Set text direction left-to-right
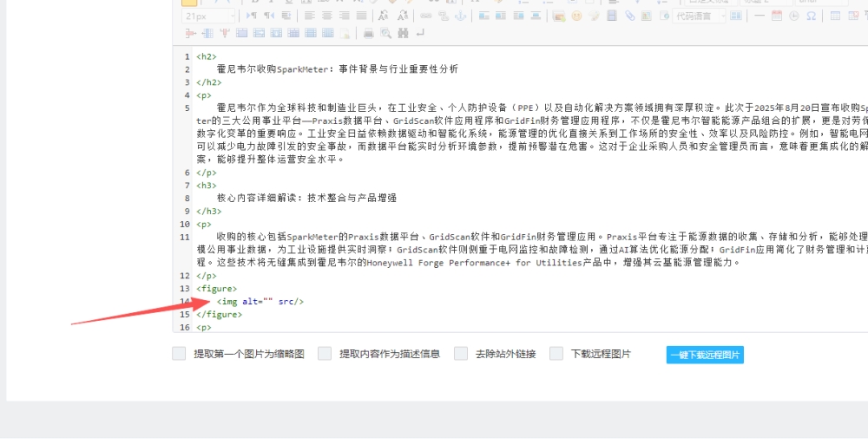Screen dimensions: 868x444 click(252, 16)
